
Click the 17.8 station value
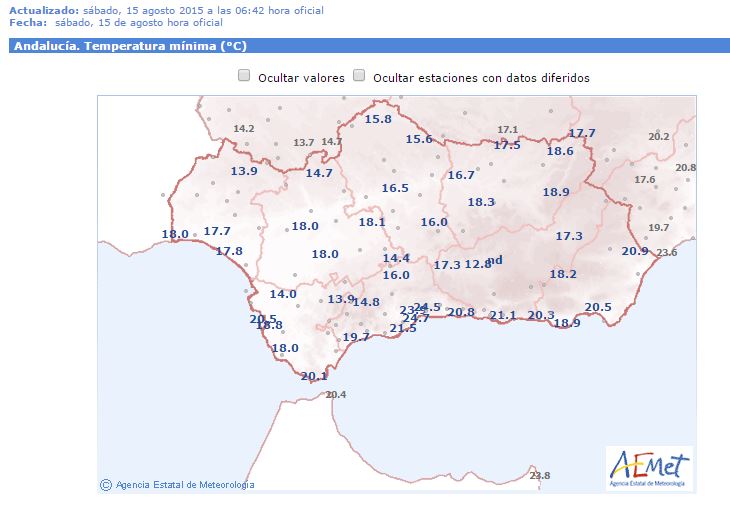[x=229, y=251]
